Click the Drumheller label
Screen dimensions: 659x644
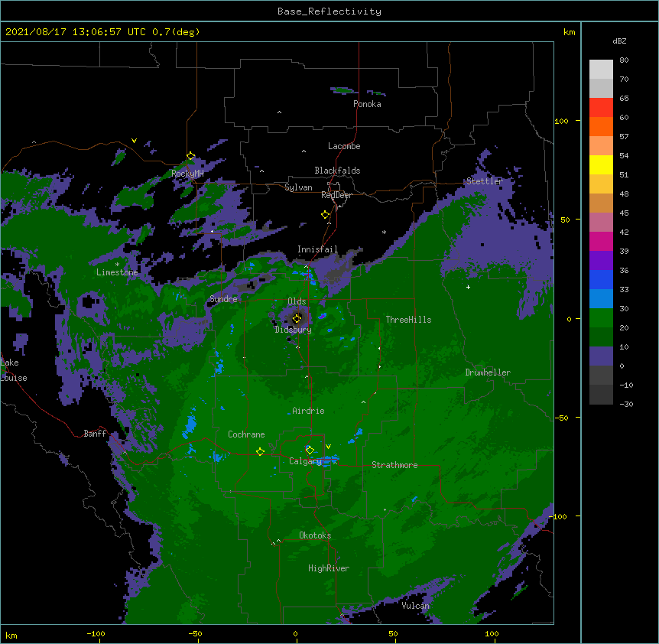click(488, 372)
